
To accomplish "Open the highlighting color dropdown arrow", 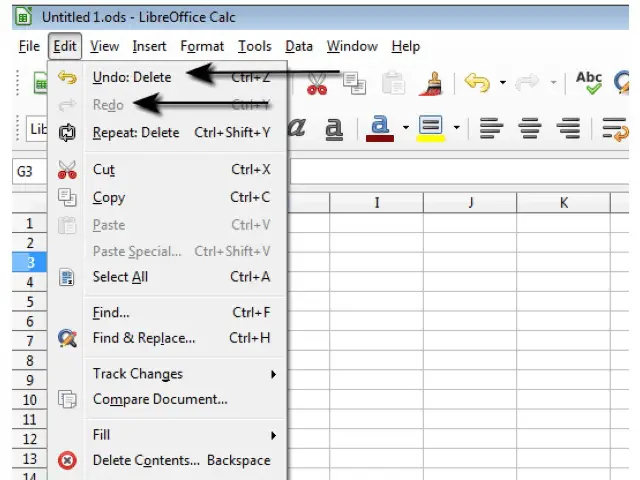I will coord(456,128).
